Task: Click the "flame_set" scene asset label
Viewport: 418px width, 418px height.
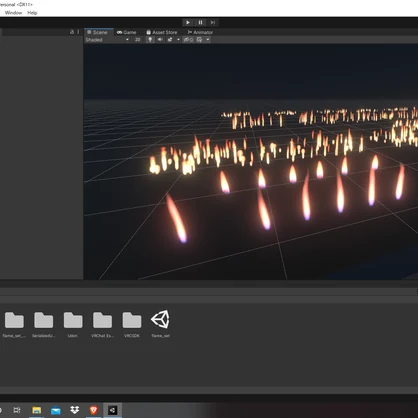Action: click(161, 336)
